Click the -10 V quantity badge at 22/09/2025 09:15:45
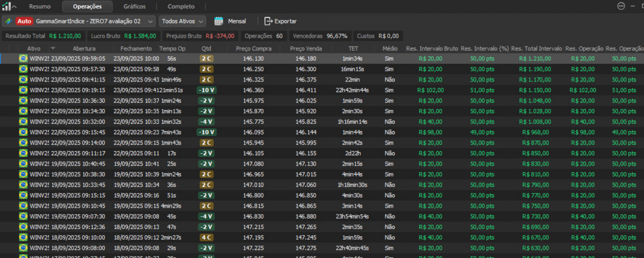The image size is (644, 258). 206,132
